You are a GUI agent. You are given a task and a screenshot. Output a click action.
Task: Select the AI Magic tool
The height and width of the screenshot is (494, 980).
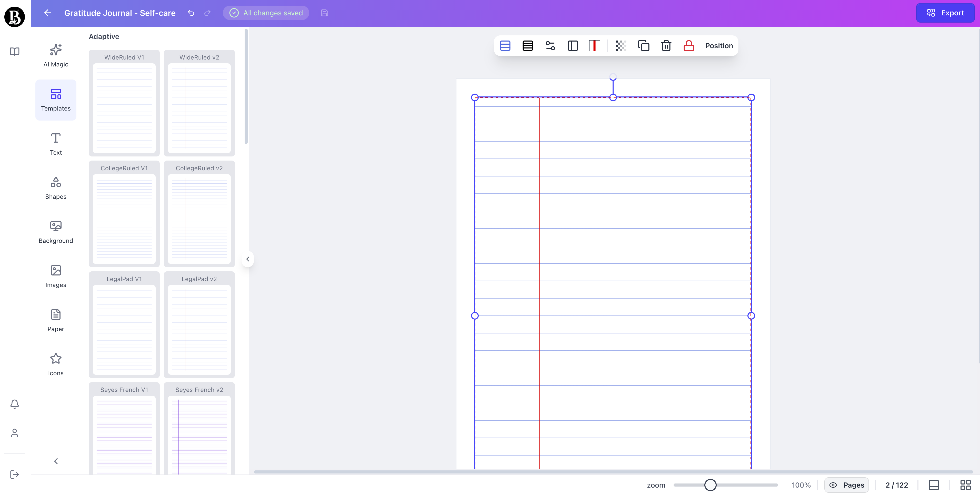(x=56, y=56)
